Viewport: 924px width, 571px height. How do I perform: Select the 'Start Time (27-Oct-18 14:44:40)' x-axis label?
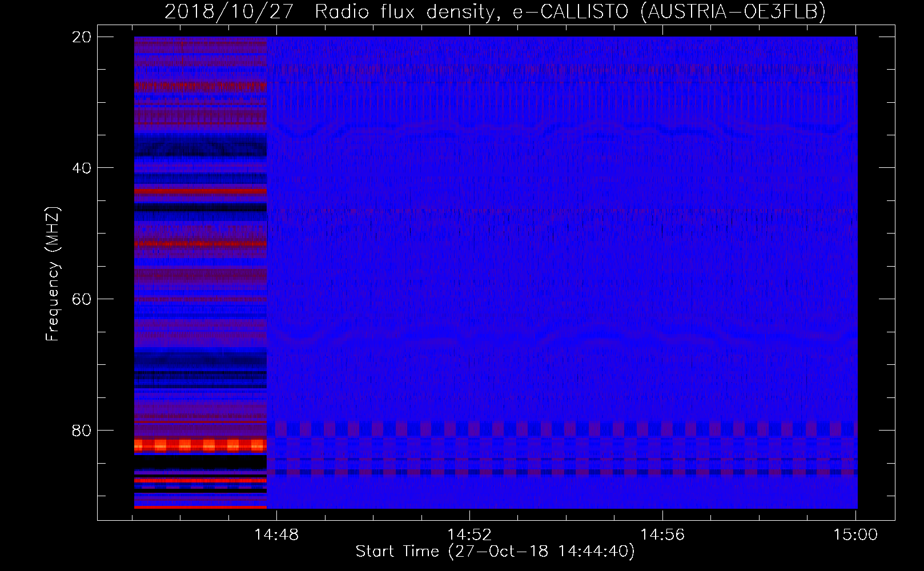[495, 552]
